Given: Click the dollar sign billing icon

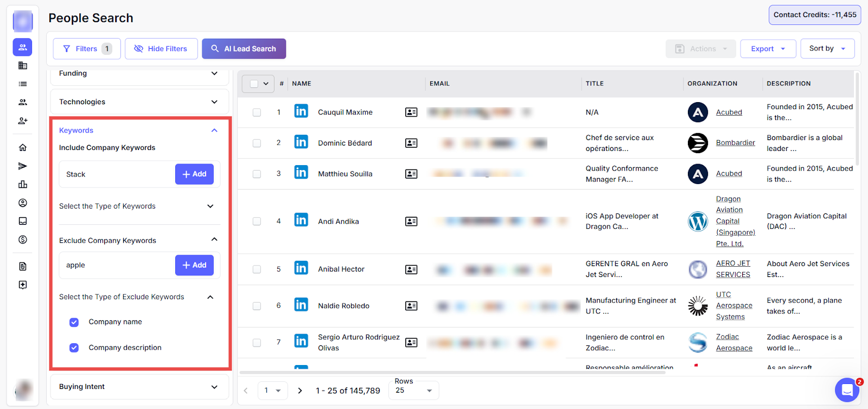Looking at the screenshot, I should click(22, 240).
